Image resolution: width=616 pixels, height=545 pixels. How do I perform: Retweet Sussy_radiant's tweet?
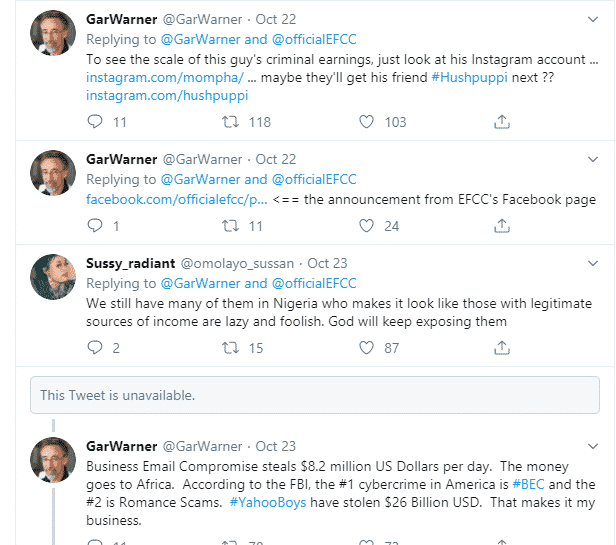tap(229, 348)
